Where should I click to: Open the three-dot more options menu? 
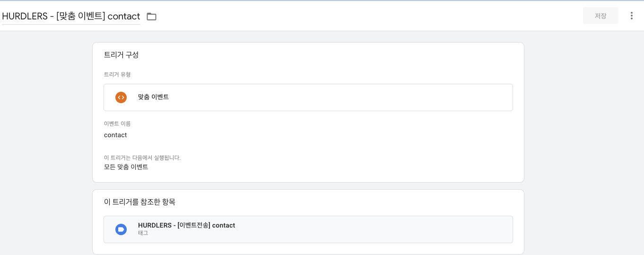[632, 16]
